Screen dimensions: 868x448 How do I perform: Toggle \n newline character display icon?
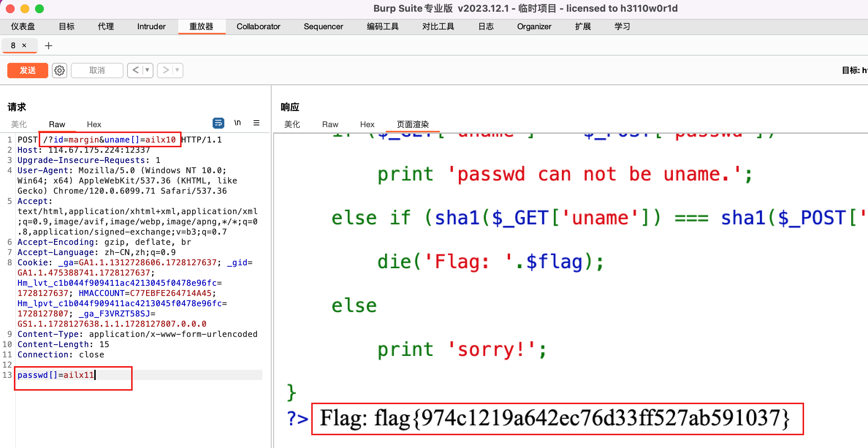click(237, 123)
